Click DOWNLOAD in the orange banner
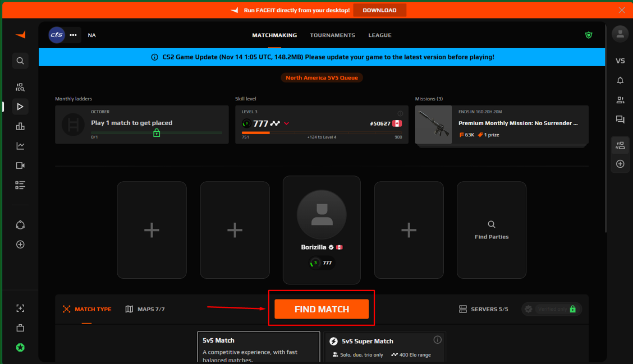 (379, 10)
